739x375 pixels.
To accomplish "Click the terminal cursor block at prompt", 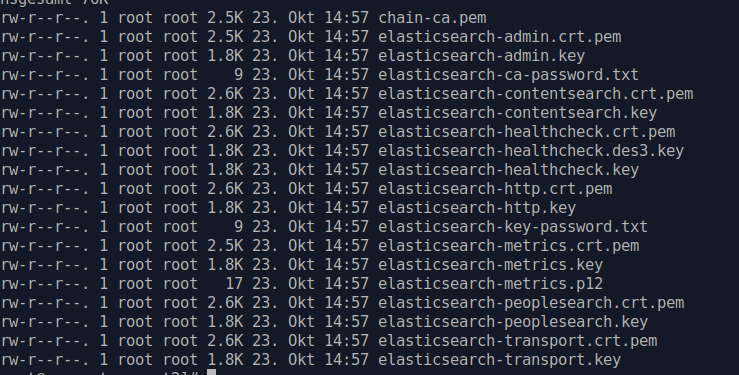I will pos(212,372).
